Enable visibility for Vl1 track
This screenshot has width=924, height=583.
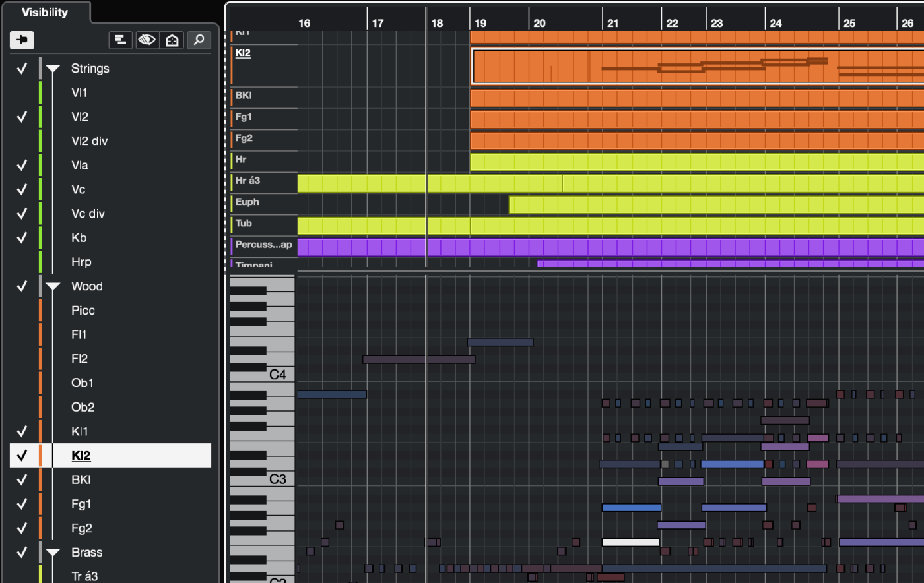[22, 92]
